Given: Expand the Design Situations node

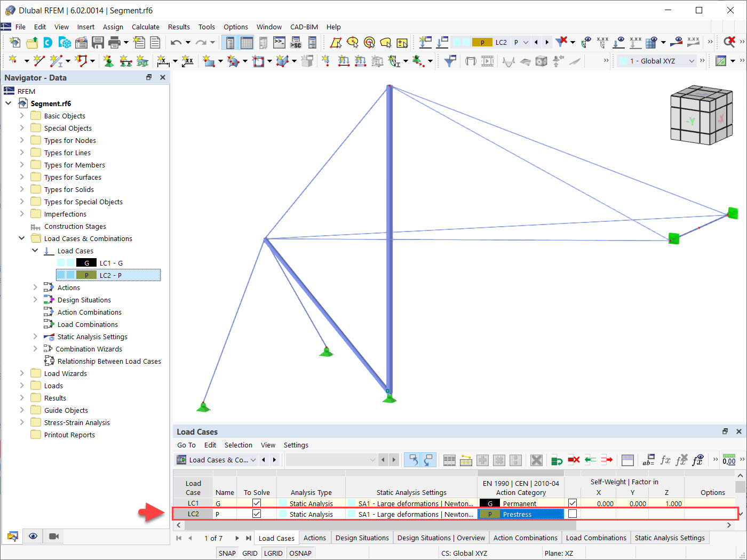Looking at the screenshot, I should point(35,300).
